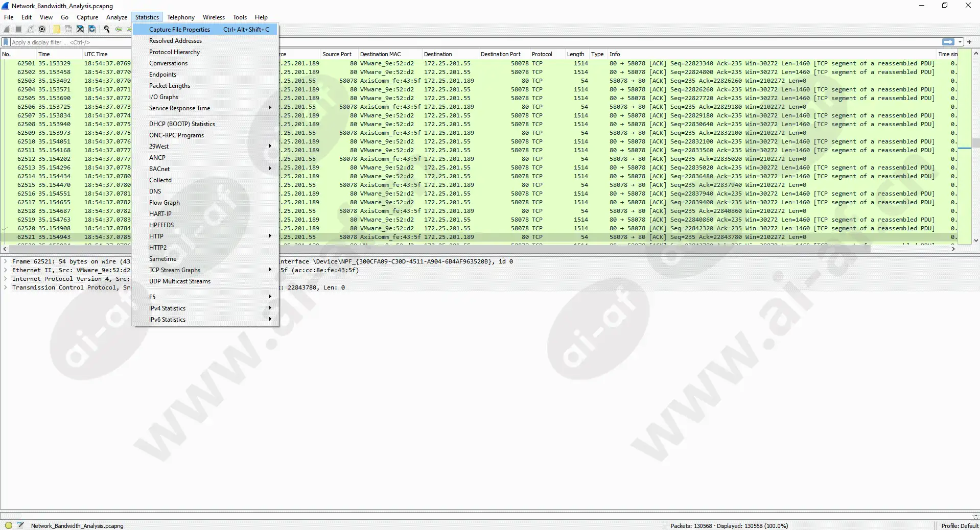The width and height of the screenshot is (980, 530).
Task: Select Conversations menu item
Action: [x=205, y=63]
